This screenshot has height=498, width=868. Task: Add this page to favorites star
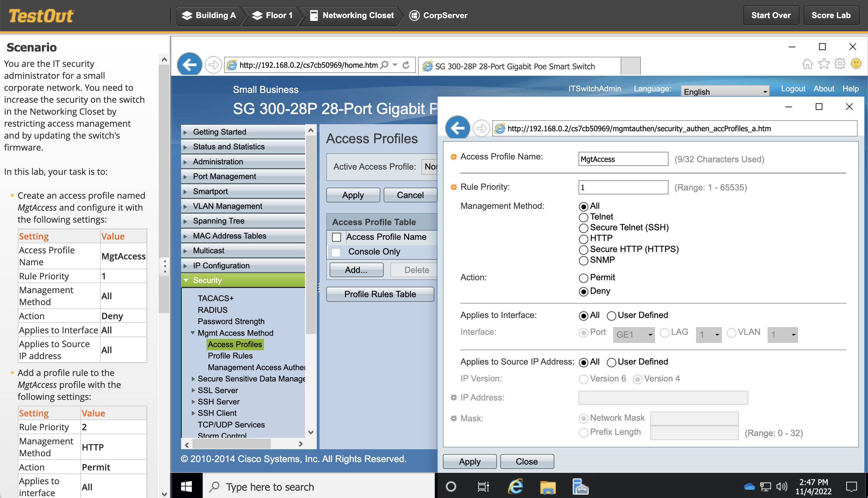pyautogui.click(x=823, y=64)
